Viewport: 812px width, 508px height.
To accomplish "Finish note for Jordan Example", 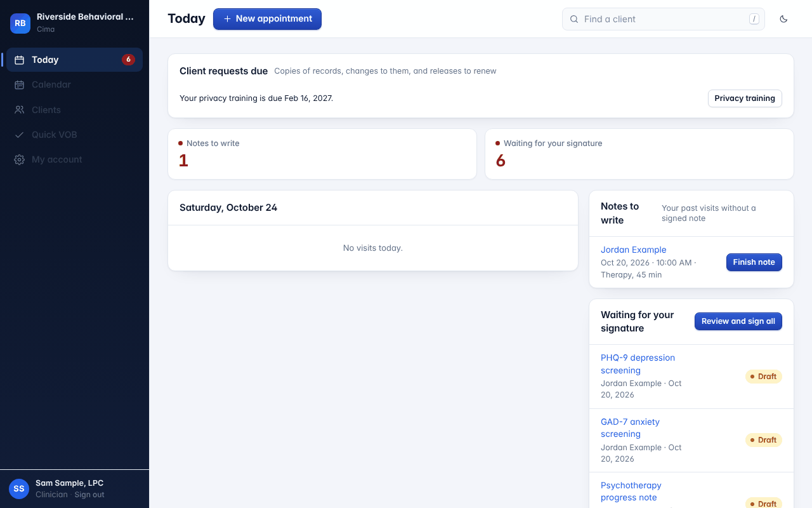I will click(754, 262).
